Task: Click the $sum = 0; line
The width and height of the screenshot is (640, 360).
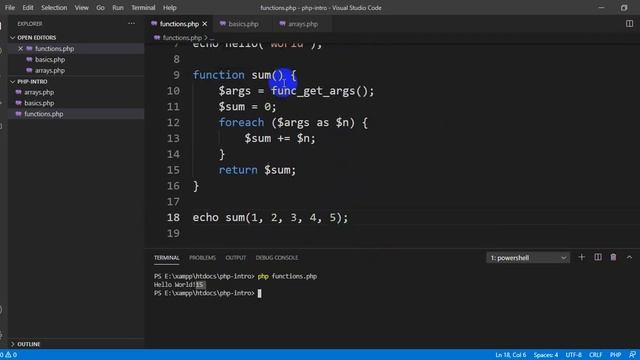Action: click(247, 107)
